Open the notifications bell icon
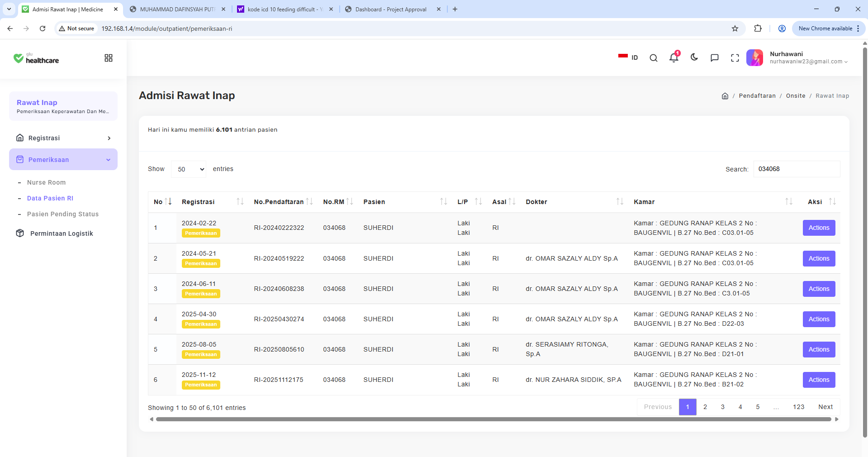The image size is (868, 457). 674,57
